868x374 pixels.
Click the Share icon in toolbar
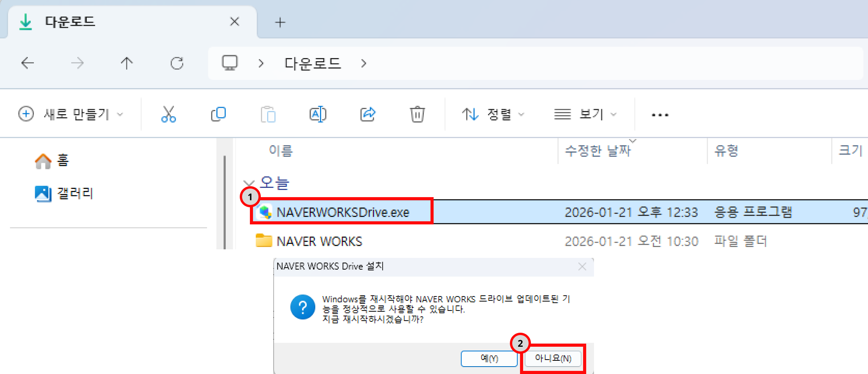tap(368, 114)
